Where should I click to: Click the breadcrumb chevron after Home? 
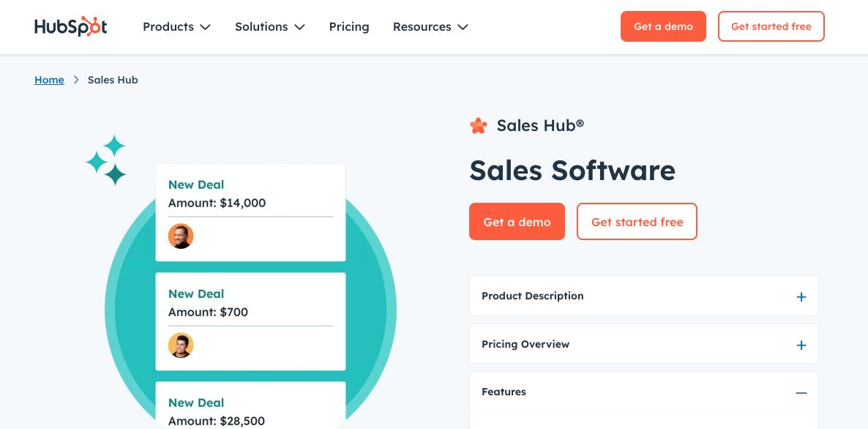75,80
